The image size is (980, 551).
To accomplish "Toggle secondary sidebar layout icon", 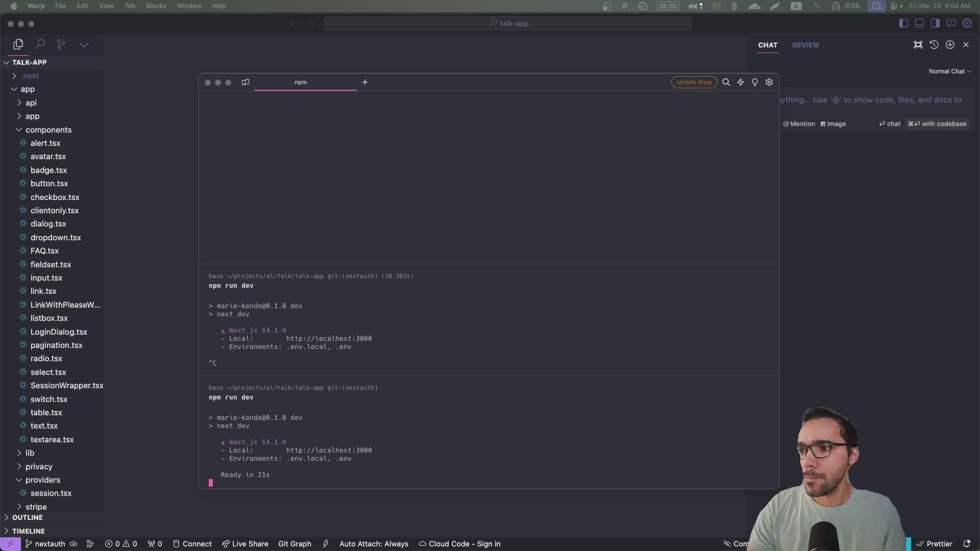I will tap(935, 23).
